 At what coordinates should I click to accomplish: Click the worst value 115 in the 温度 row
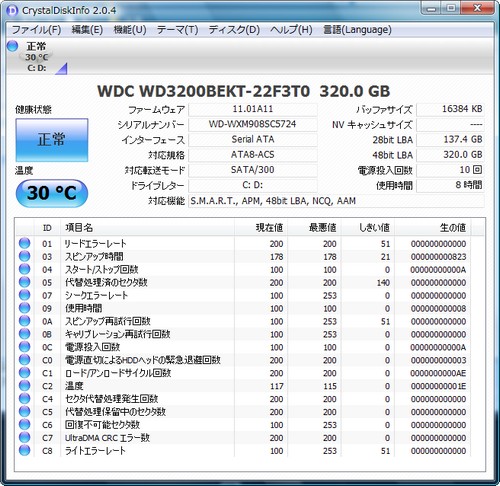pyautogui.click(x=330, y=386)
